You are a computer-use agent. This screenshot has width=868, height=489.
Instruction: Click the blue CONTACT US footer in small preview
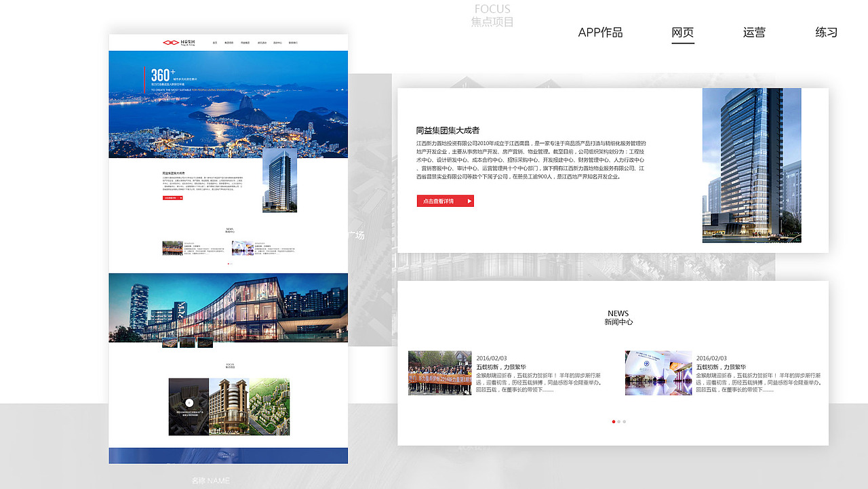(229, 456)
